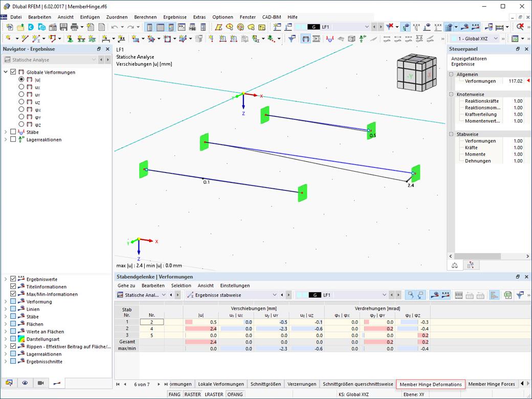This screenshot has height=399, width=532.
Task: Click the Verformungen factor value 117.02
Action: (516, 81)
